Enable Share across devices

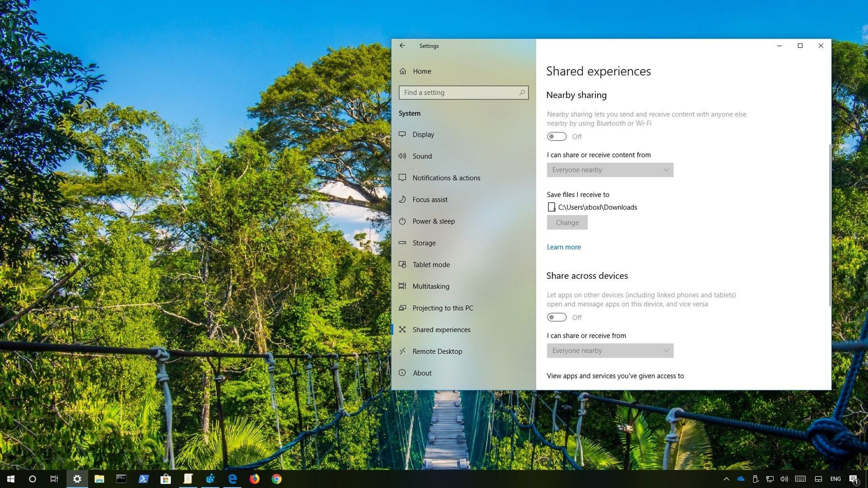[x=557, y=317]
